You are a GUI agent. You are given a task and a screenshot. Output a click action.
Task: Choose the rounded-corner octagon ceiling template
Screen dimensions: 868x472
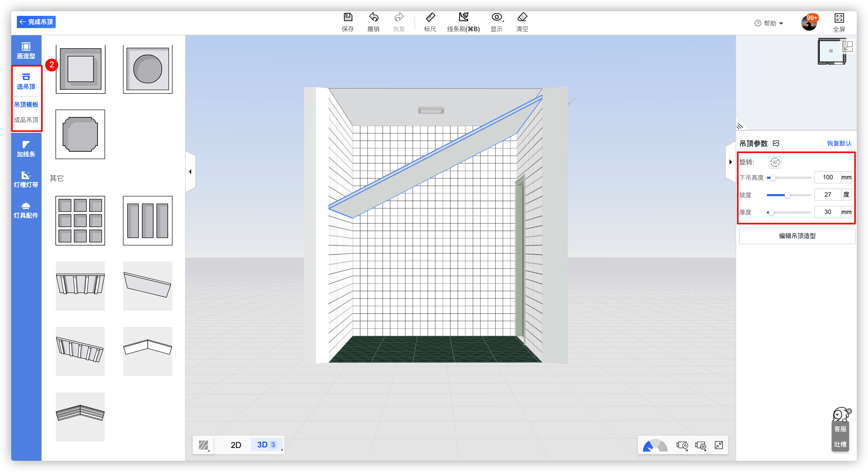tap(80, 134)
